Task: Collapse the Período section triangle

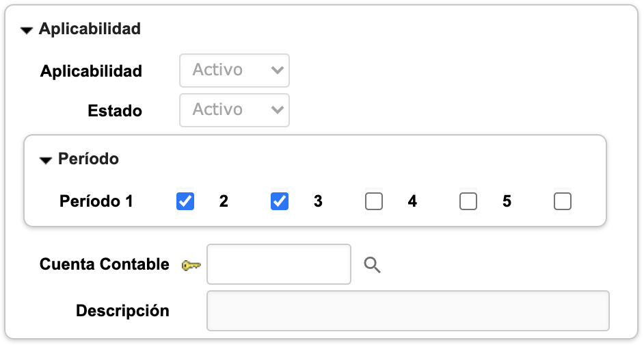Action: tap(46, 160)
